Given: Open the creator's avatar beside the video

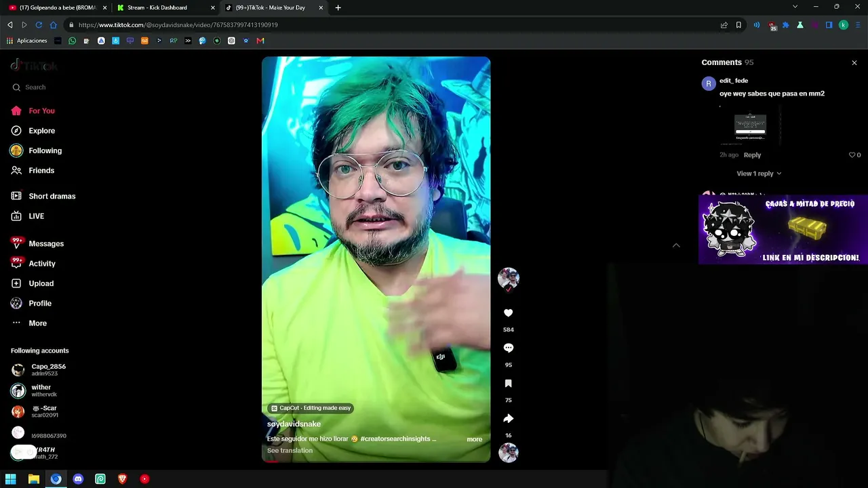Looking at the screenshot, I should (x=509, y=278).
